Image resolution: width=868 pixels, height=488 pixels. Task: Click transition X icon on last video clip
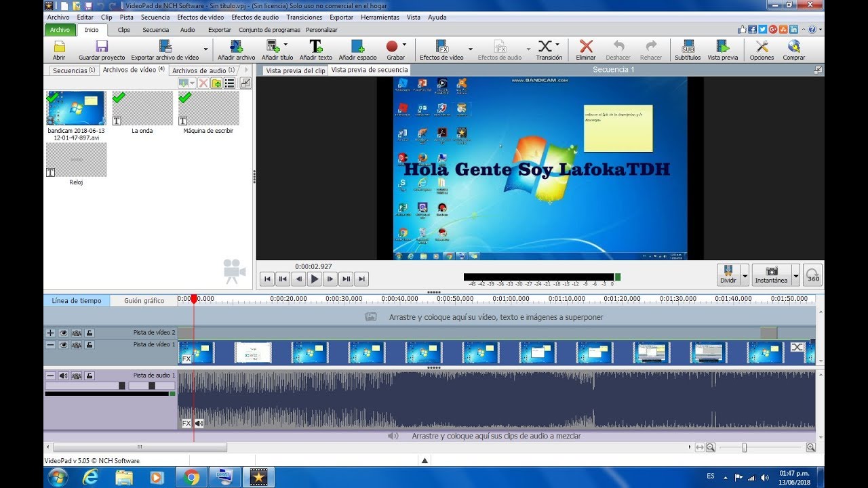click(797, 347)
